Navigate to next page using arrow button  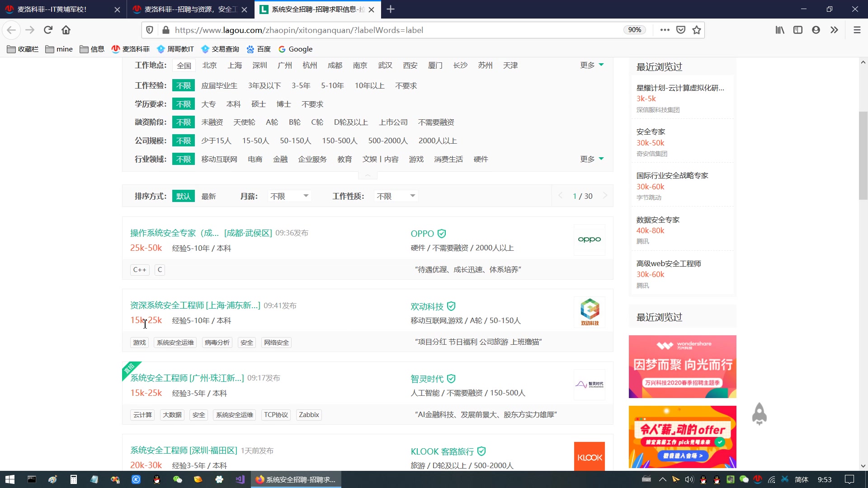(605, 196)
